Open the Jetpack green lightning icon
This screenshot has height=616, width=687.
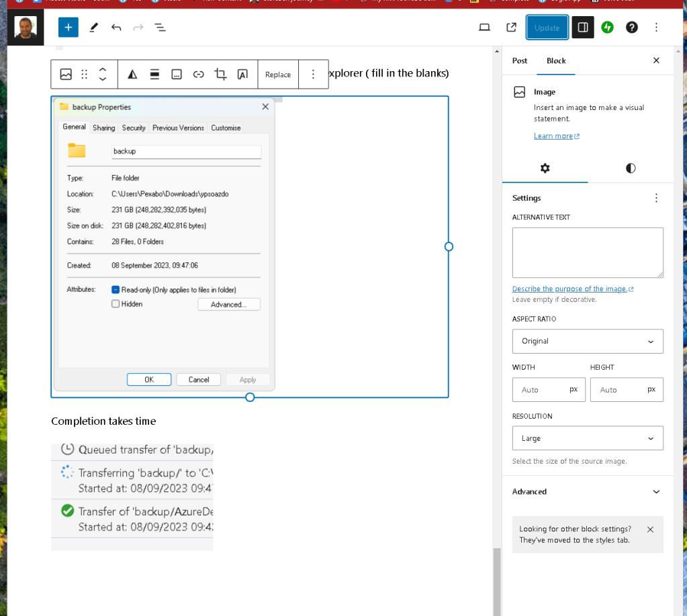pos(607,28)
